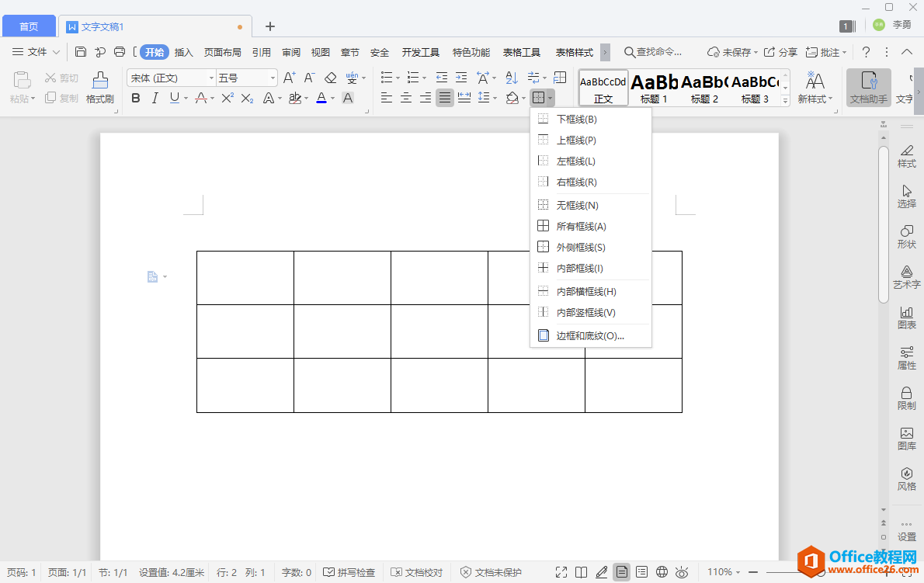Open 边框和底纹(O)... dialog entry
Image resolution: width=924 pixels, height=583 pixels.
[591, 335]
